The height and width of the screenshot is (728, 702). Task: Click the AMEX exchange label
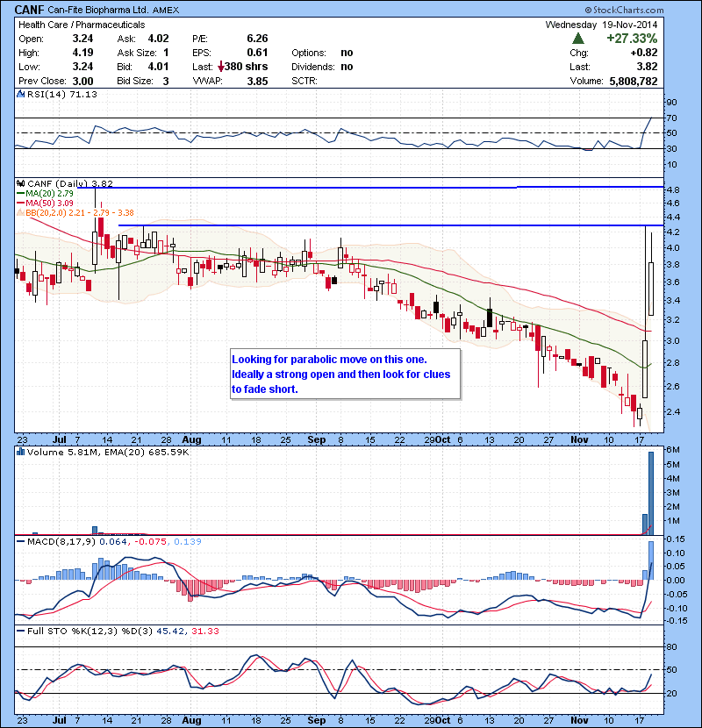pos(165,10)
